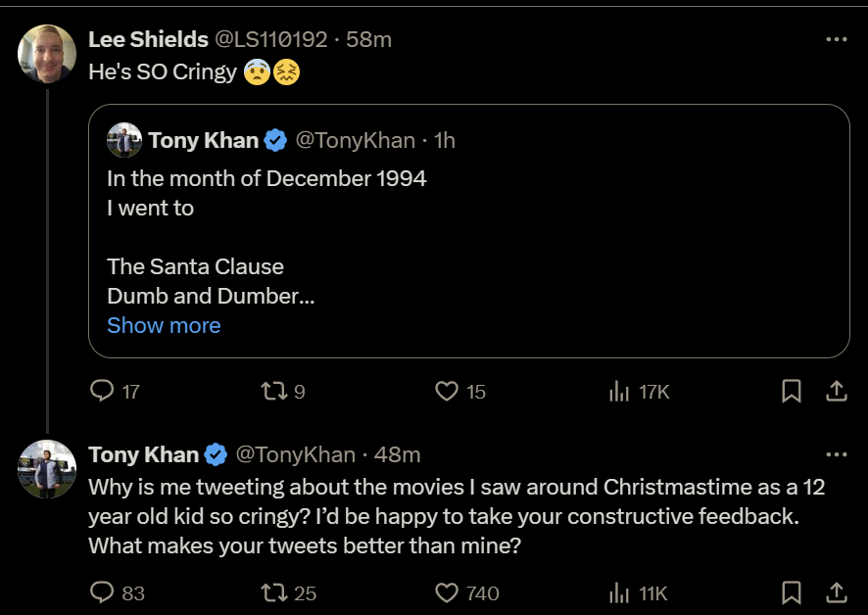Viewport: 868px width, 615px height.
Task: Open Lee Shields' profile via name
Action: tap(148, 39)
